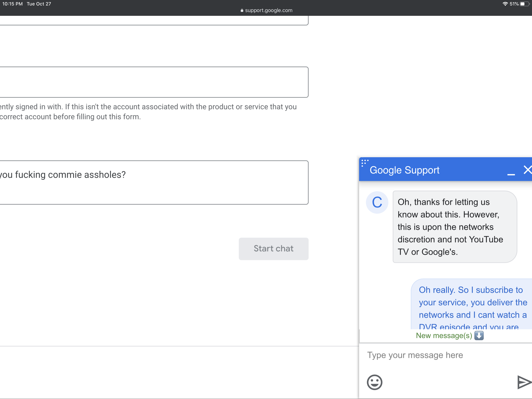Tap the lock icon beside the URL
This screenshot has width=532, height=399.
[242, 10]
